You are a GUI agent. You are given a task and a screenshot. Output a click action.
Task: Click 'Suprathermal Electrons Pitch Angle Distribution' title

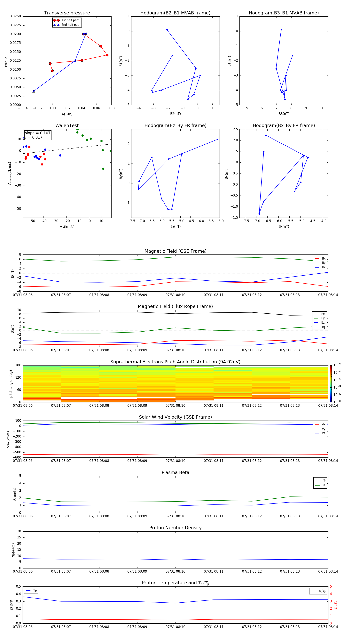click(x=175, y=362)
